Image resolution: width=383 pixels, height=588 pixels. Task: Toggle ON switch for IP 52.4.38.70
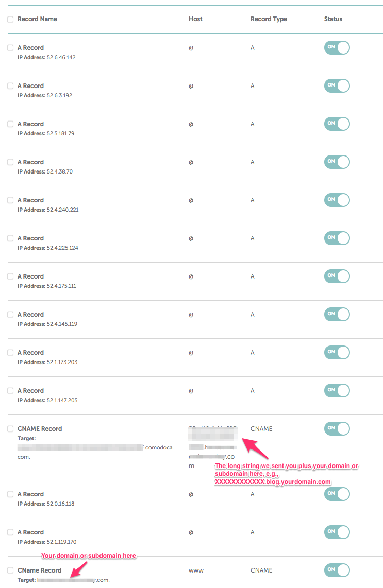pos(337,162)
